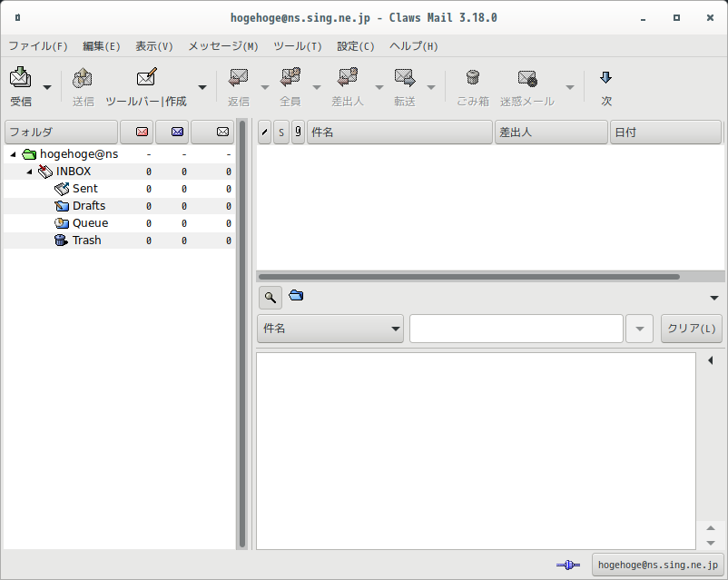Click the unread messages column header icon
This screenshot has width=728, height=580.
177,132
